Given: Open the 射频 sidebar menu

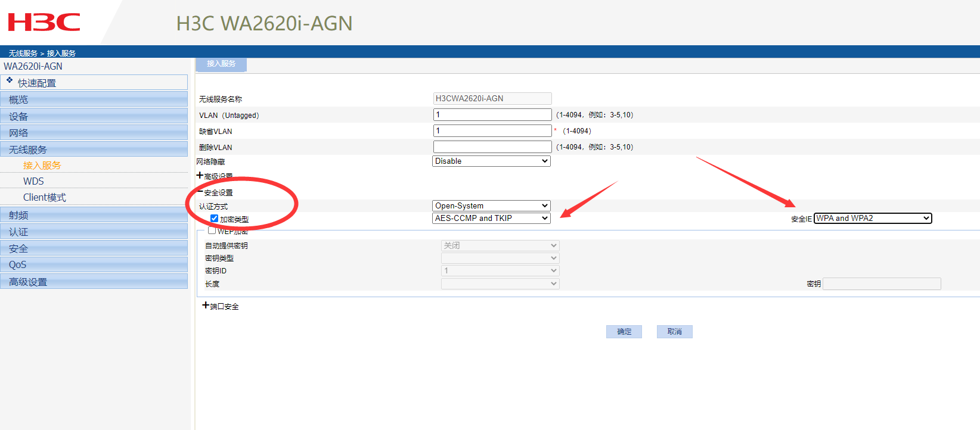Looking at the screenshot, I should [x=18, y=215].
